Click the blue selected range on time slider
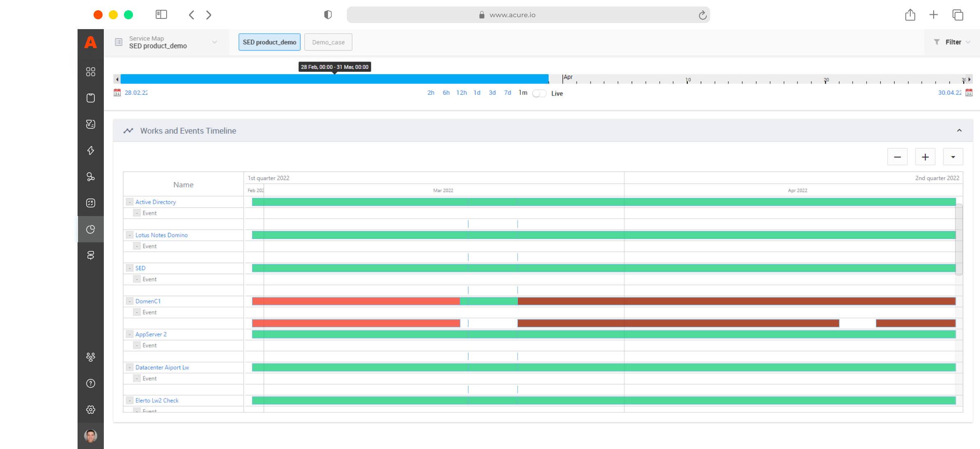Image resolution: width=980 pixels, height=449 pixels. coord(334,79)
